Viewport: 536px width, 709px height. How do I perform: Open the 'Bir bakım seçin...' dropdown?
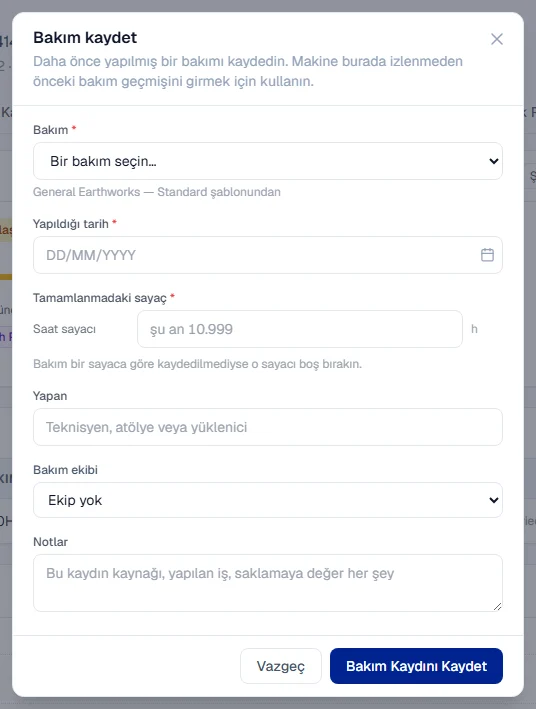pos(268,161)
